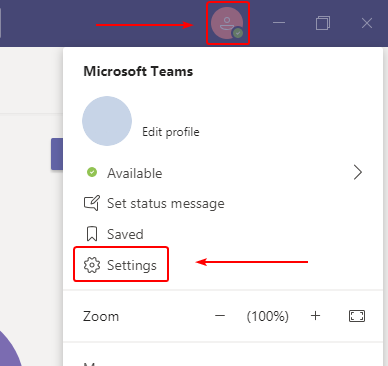
Task: Toggle the full screen zoom icon
Action: 357,316
